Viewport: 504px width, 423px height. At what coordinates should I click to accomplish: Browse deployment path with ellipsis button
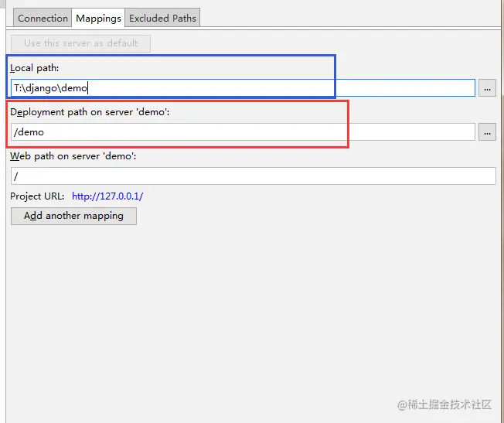pyautogui.click(x=487, y=132)
